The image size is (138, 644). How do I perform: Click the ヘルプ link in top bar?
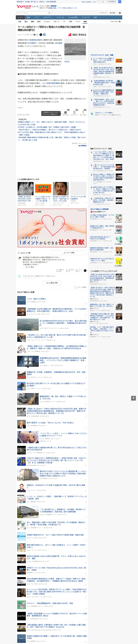[94, 2]
